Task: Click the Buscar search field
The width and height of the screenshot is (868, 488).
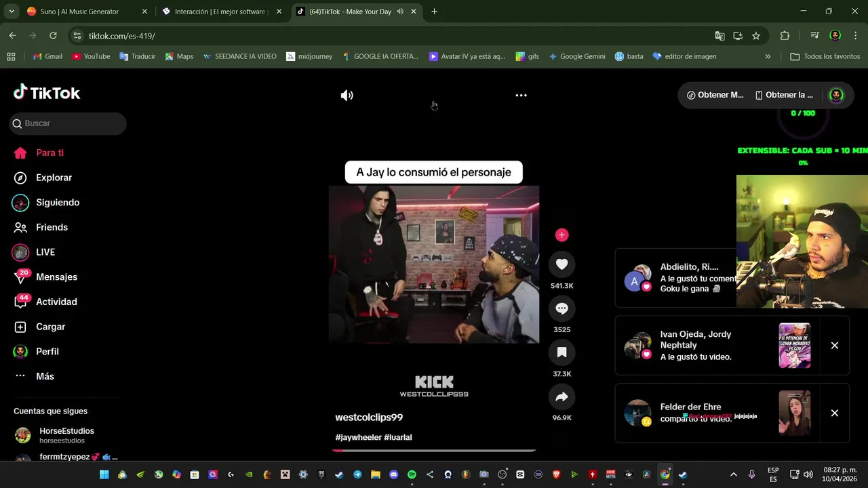Action: click(68, 123)
